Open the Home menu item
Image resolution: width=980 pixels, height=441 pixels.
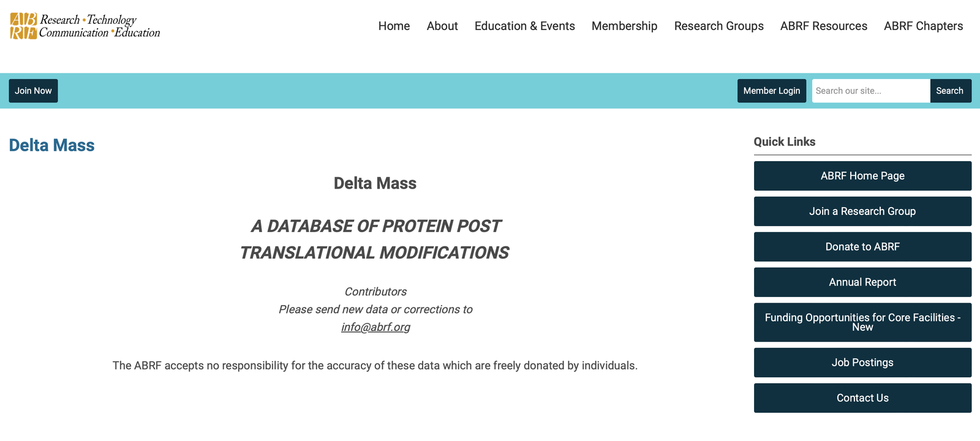pyautogui.click(x=394, y=26)
